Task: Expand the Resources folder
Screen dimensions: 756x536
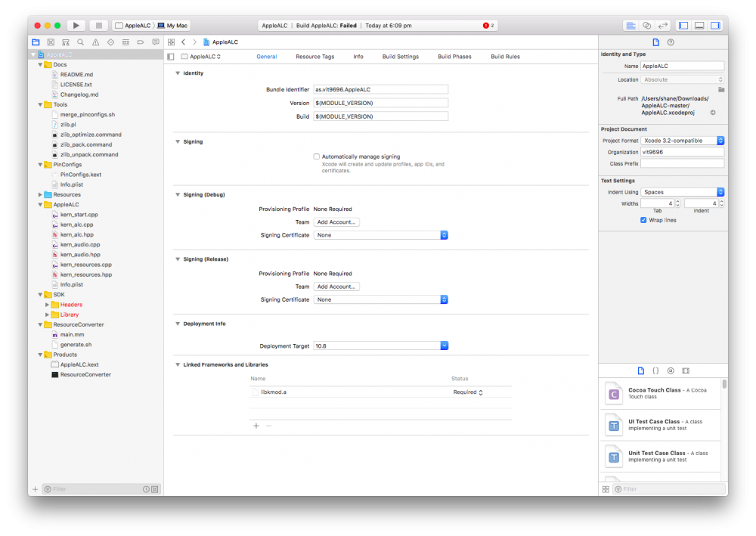Action: click(x=40, y=195)
